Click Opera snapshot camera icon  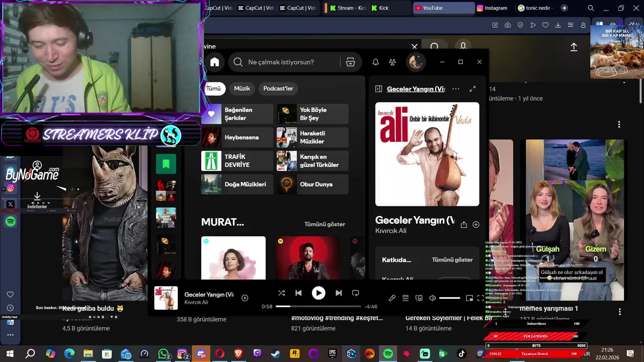[x=508, y=25]
